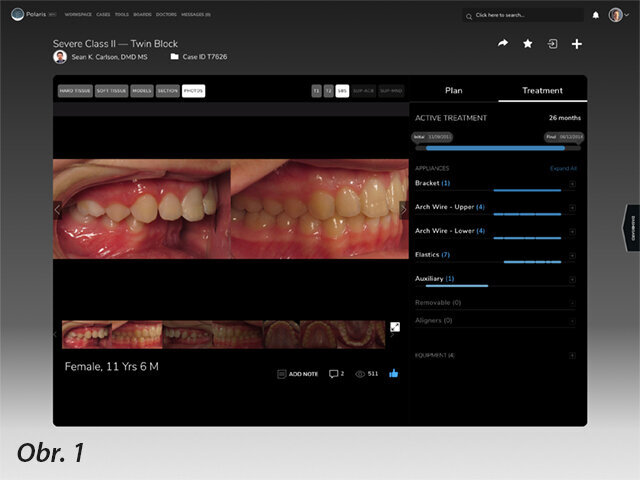
Task: Click Expand All link
Action: coord(564,168)
